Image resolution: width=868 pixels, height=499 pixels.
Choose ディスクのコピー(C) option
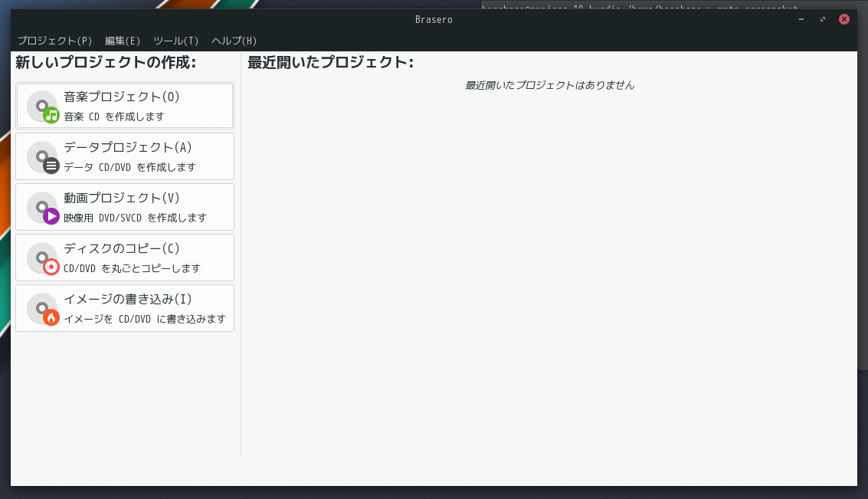(125, 258)
